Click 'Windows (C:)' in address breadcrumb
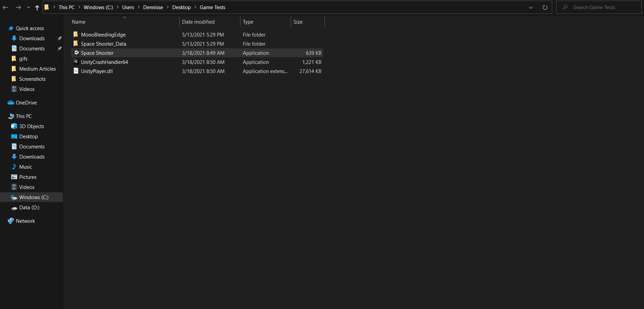Screen dimensions: 644x309 [98, 7]
